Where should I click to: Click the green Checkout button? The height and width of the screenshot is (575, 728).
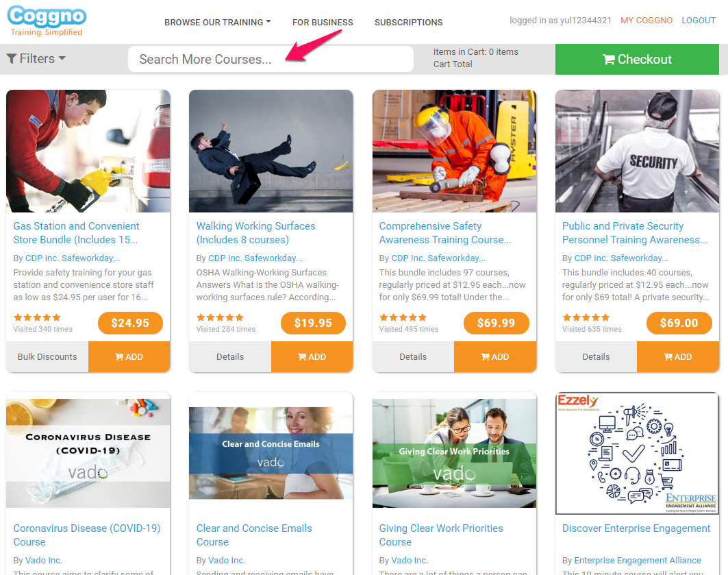coord(637,60)
